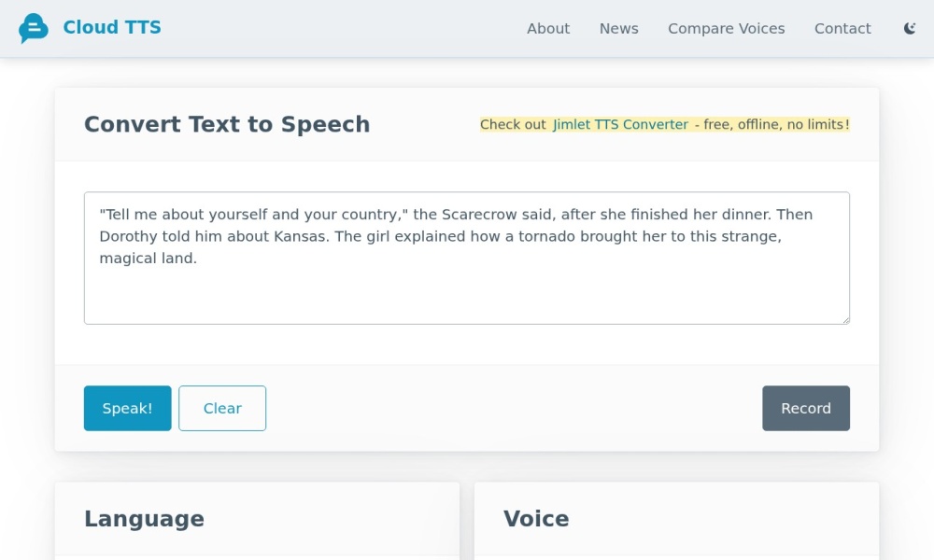This screenshot has height=560, width=934.
Task: Navigate to the Contact page
Action: point(842,29)
